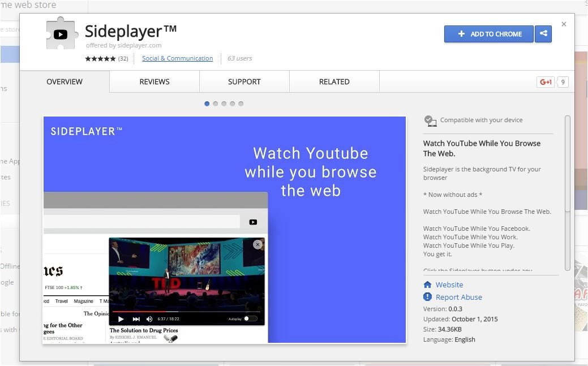Click the main Sideplayer screenshot image
Viewport: 588px width, 366px height.
(x=225, y=230)
